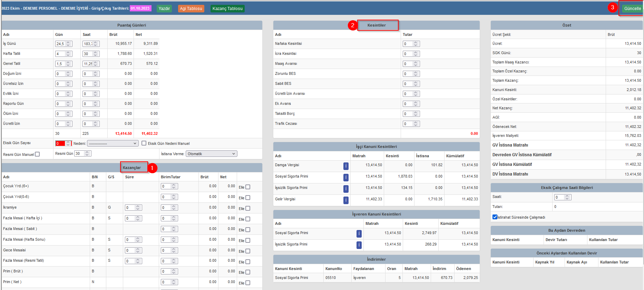
Task: Click İşveren Maliyeti value 15,762.03
Action: pyautogui.click(x=633, y=136)
